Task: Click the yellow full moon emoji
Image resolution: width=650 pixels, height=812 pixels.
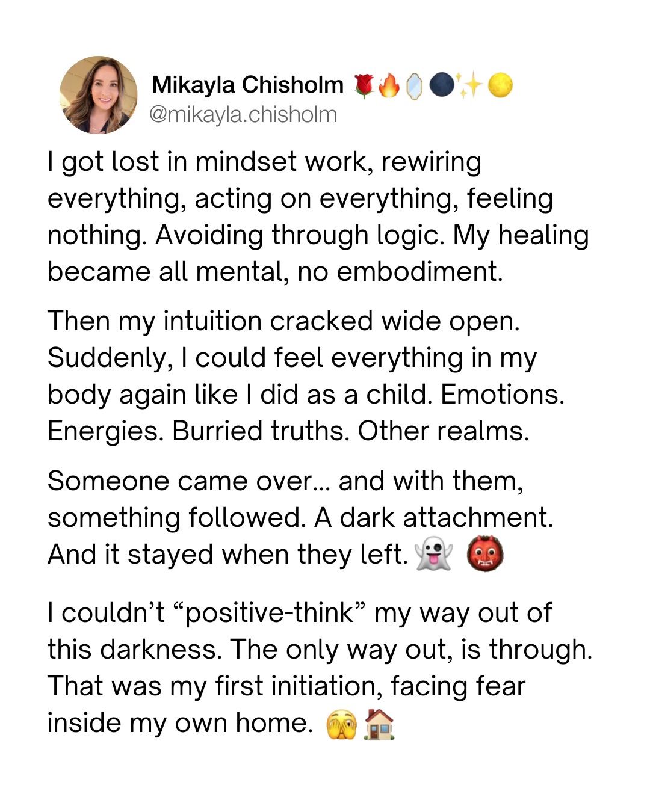Action: coord(500,85)
